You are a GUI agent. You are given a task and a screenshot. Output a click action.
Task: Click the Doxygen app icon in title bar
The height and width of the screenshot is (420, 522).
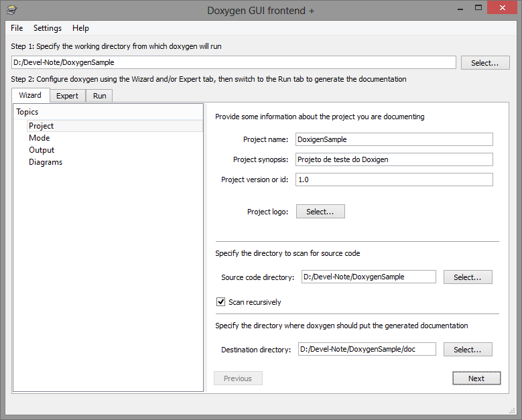click(x=12, y=10)
